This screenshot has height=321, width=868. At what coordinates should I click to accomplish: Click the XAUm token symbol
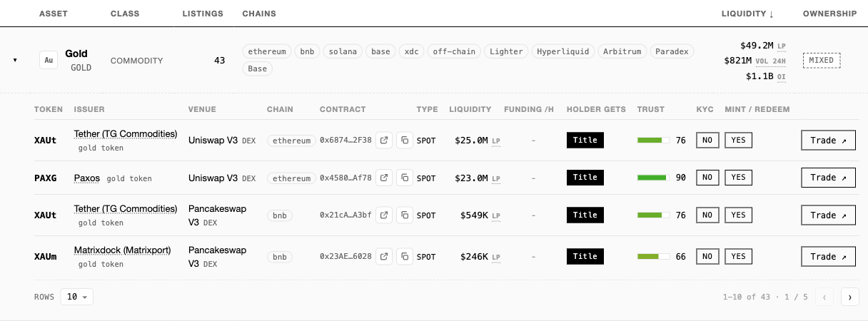click(x=46, y=257)
